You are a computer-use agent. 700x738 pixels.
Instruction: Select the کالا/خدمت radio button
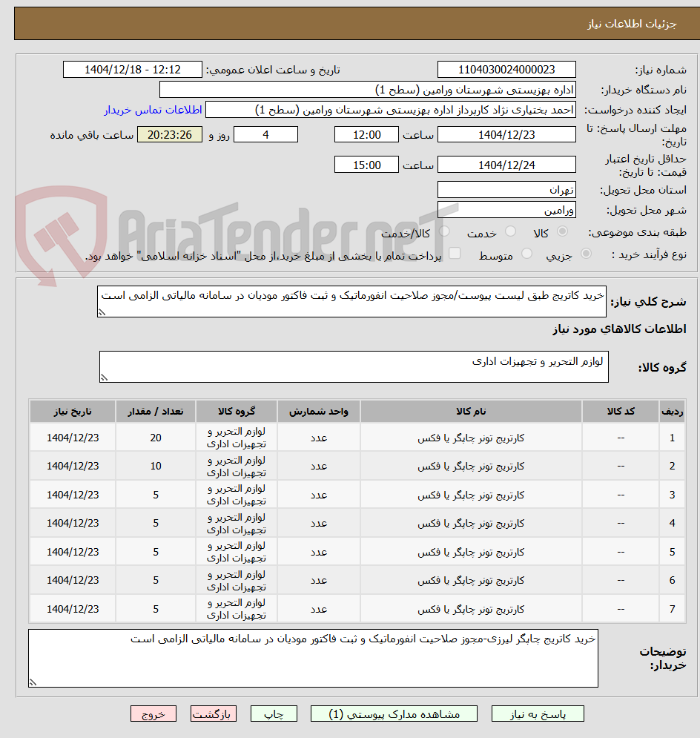(445, 231)
